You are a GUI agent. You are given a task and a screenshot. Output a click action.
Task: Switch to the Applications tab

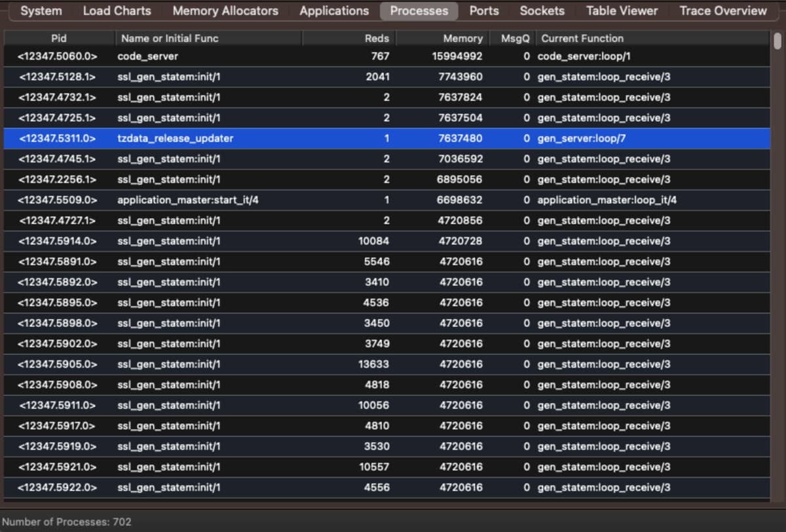tap(334, 10)
